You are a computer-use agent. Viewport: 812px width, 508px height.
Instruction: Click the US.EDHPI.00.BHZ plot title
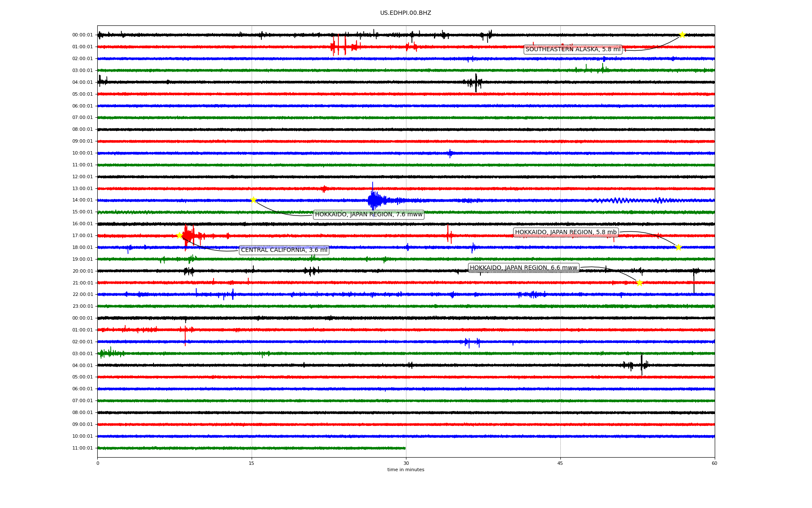click(406, 13)
